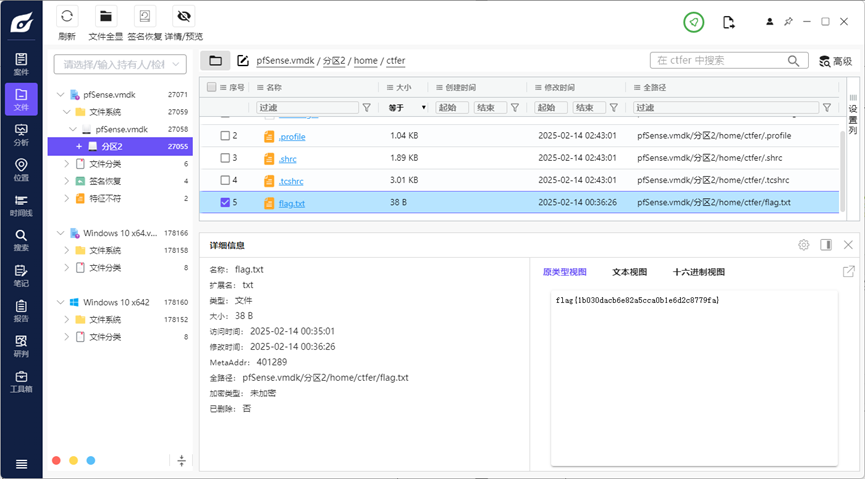
Task: Sort by the 修改时间 column header
Action: coord(559,87)
